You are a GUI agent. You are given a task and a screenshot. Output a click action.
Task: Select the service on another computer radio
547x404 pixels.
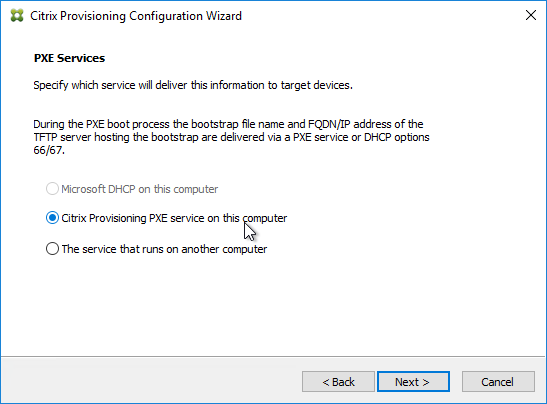[52, 249]
